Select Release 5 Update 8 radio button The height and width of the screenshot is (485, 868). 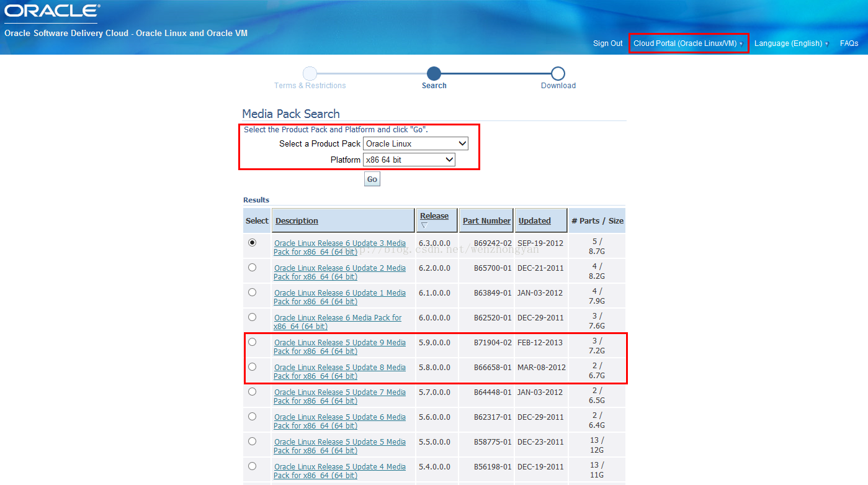tap(252, 367)
